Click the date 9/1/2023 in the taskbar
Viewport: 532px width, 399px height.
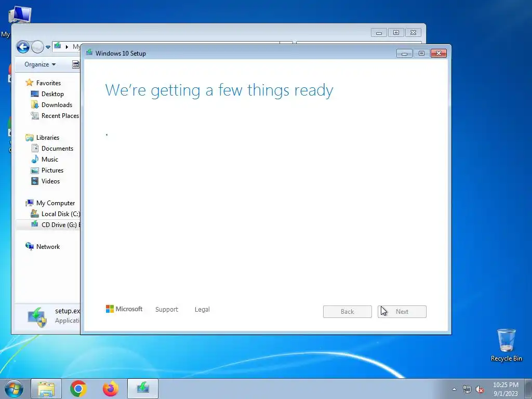506,394
